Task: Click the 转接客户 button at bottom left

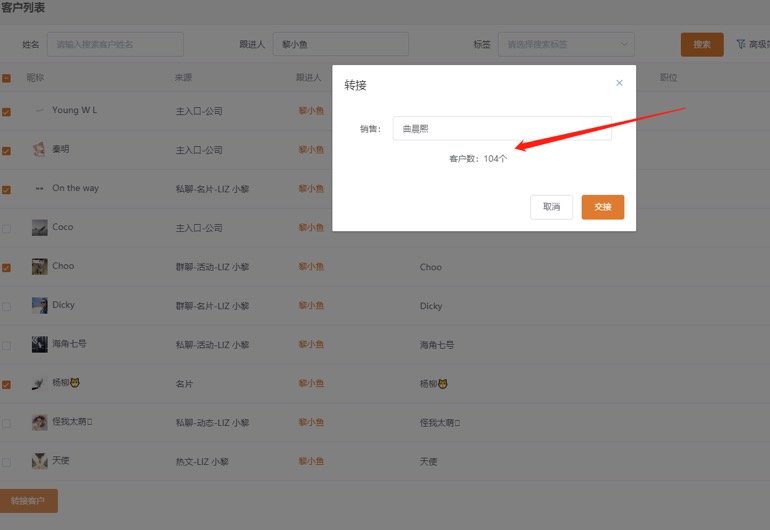Action: click(28, 501)
